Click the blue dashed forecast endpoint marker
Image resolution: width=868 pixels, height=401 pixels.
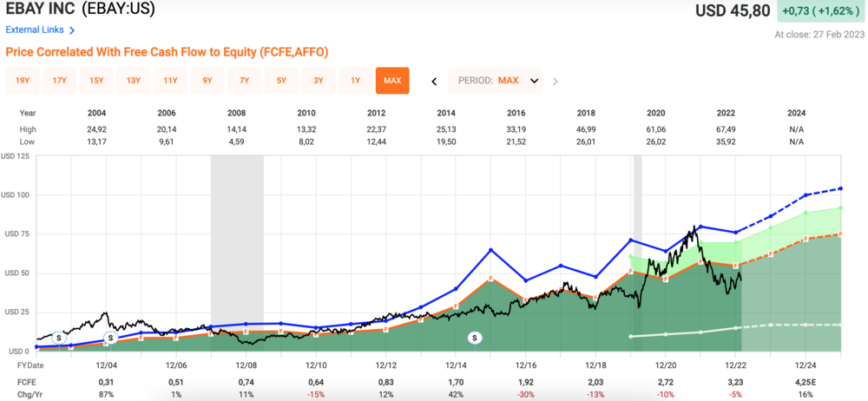(840, 188)
